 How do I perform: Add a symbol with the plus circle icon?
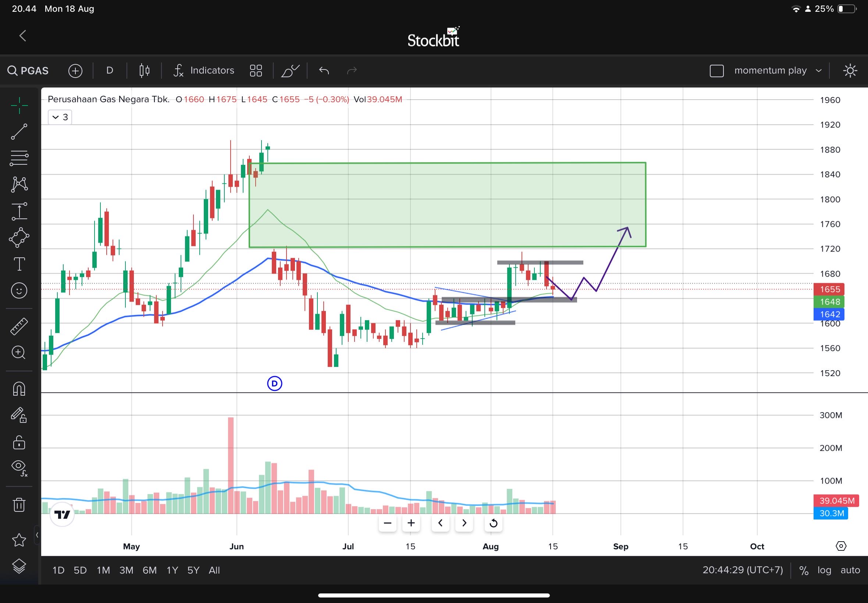point(75,71)
